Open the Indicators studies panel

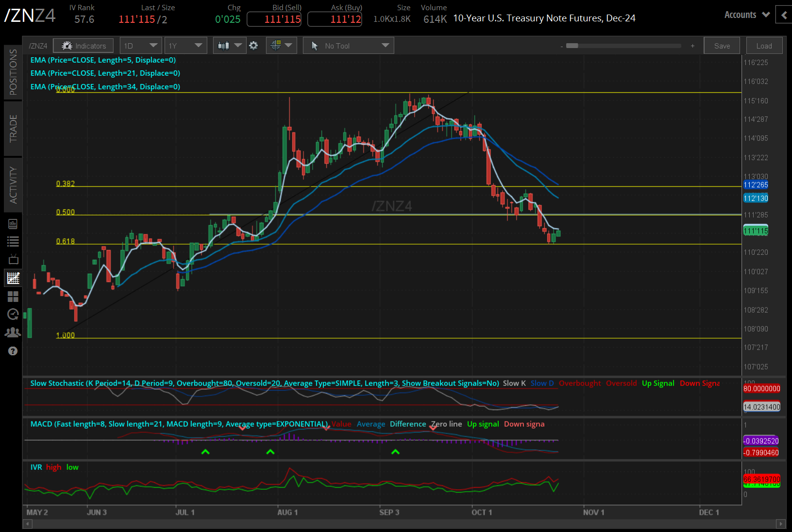click(x=83, y=46)
